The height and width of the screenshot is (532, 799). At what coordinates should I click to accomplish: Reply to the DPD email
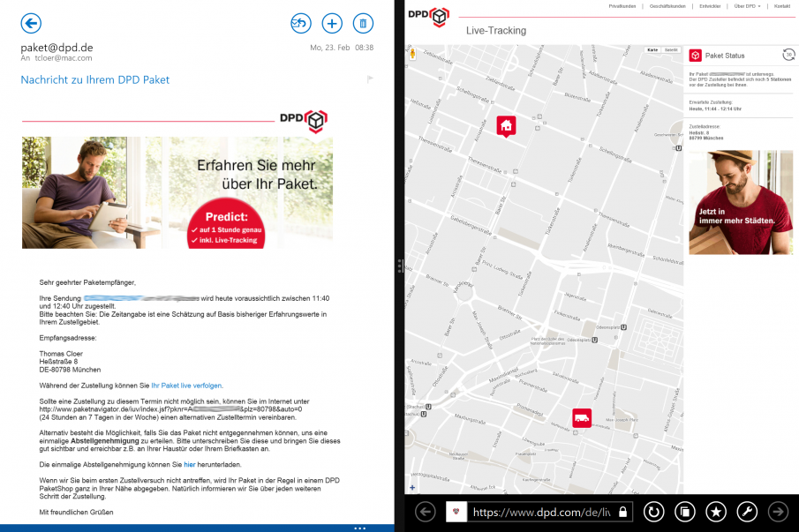pos(301,24)
